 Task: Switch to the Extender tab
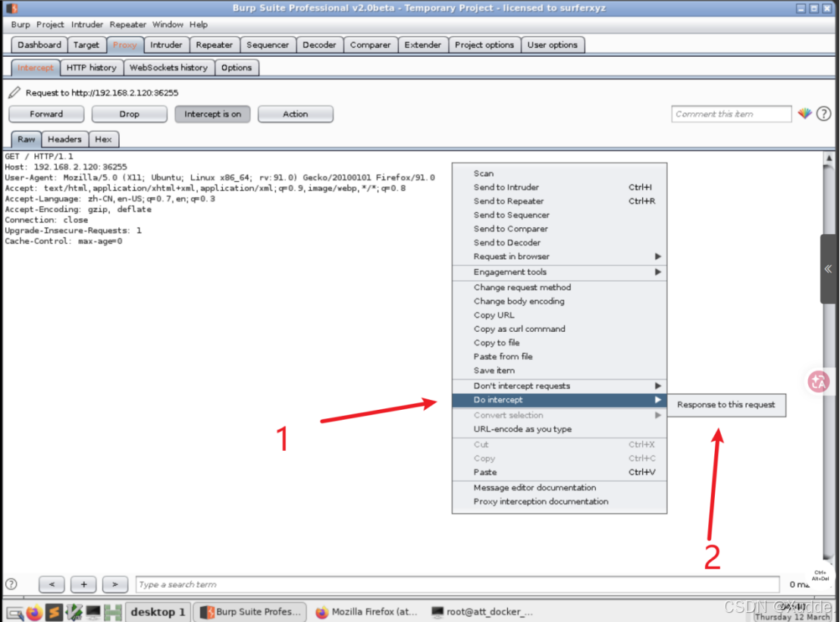pos(423,45)
